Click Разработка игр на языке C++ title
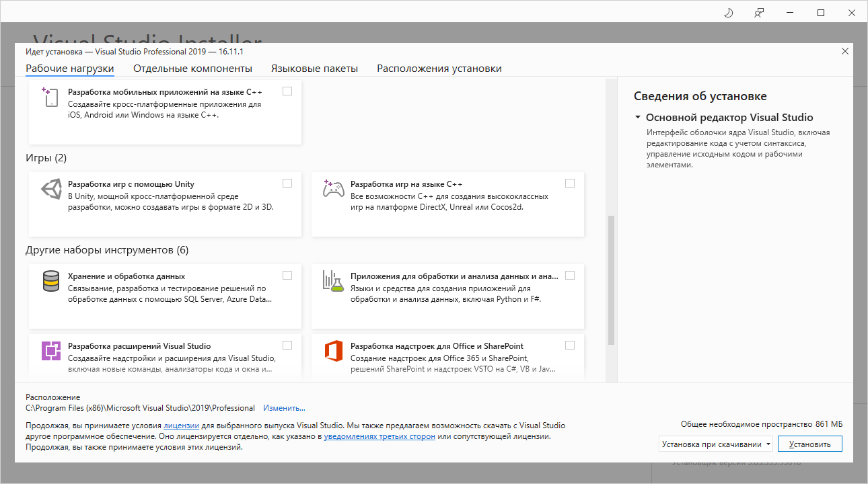868x484 pixels. click(x=406, y=184)
